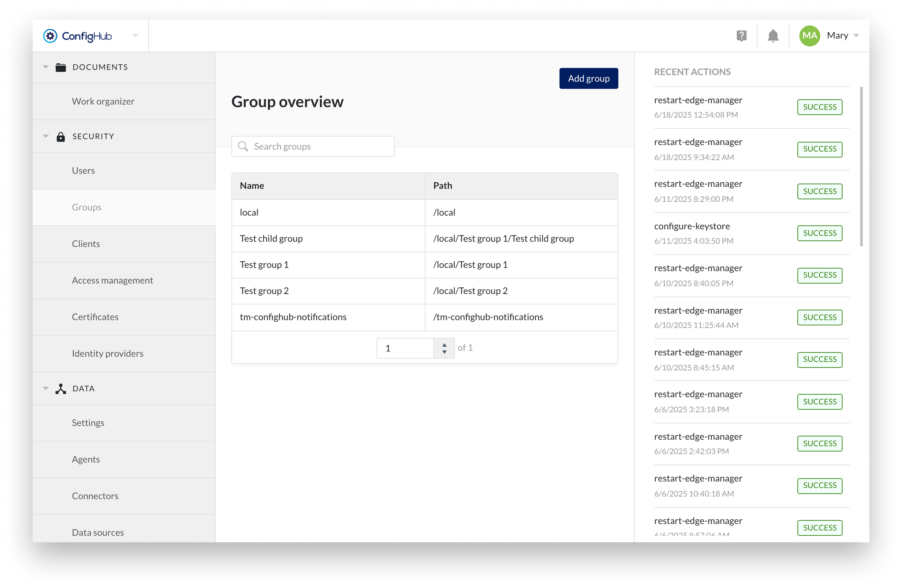Collapse the Security section arrow
This screenshot has width=902, height=588.
(x=46, y=137)
